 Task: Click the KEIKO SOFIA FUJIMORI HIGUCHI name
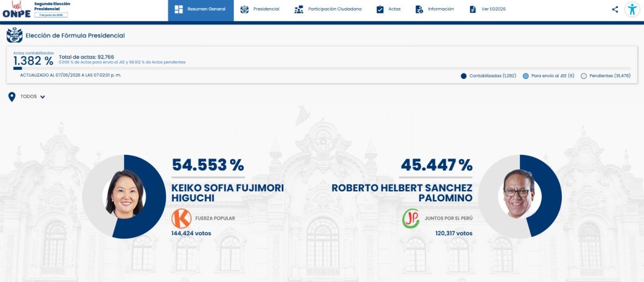click(x=228, y=193)
